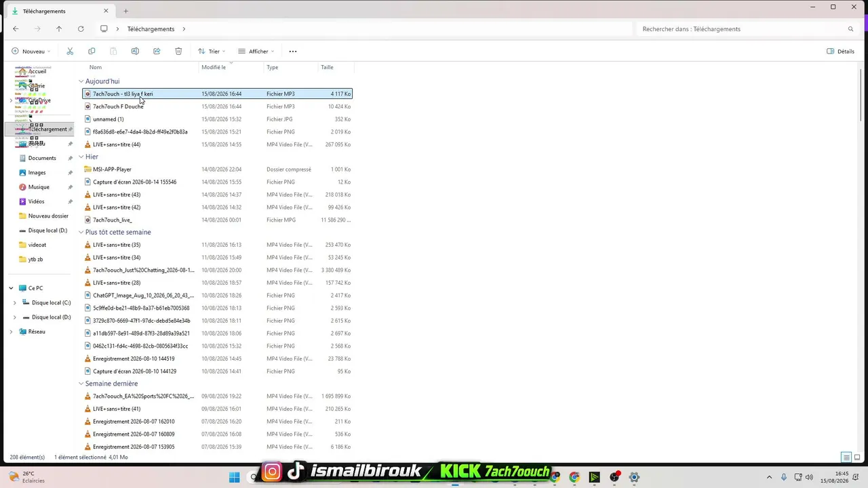Viewport: 868px width, 488px height.
Task: Click the Copy icon in toolbar
Action: 92,52
